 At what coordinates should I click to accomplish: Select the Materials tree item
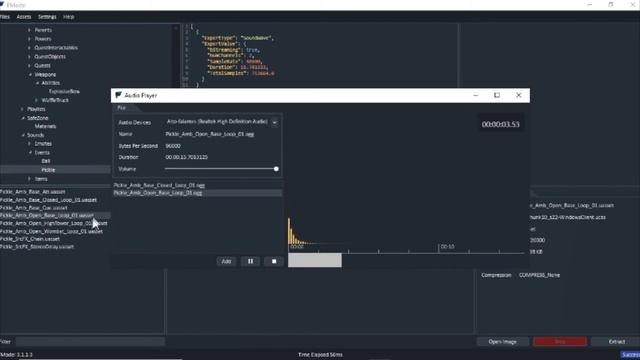pos(45,126)
